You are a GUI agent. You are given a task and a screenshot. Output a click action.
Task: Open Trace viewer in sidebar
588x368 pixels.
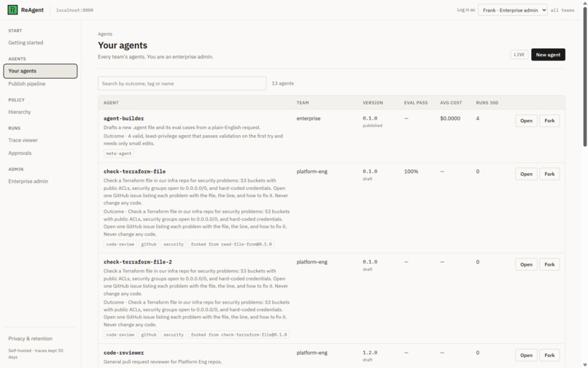23,140
